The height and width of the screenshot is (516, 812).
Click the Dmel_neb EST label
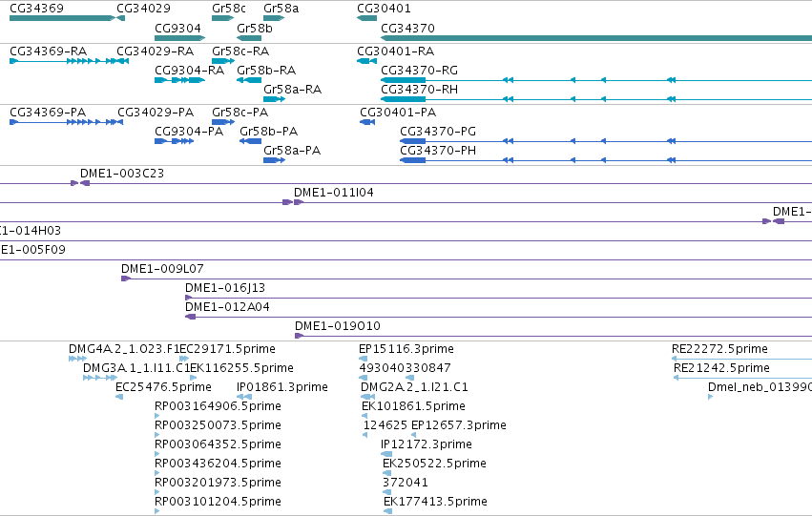(x=760, y=387)
